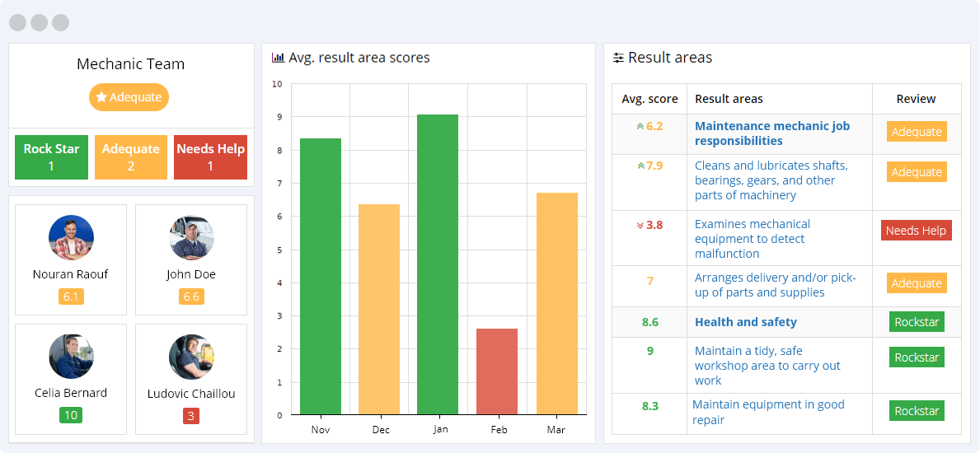
Task: Open Nouran Raouf's profile photo
Action: pos(71,238)
